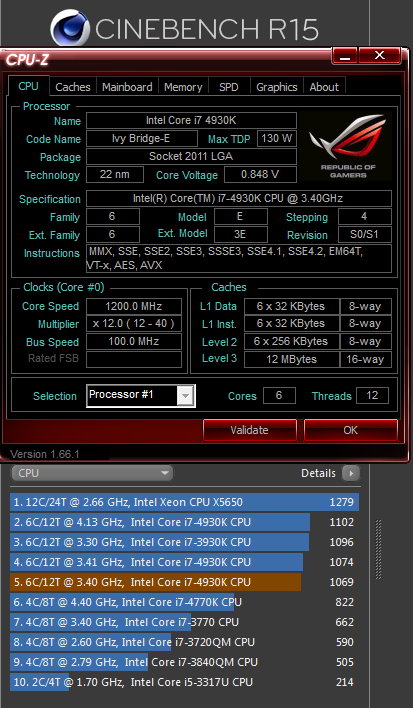Click the Level 2 cache value 6 x 256 KBytes

[292, 341]
